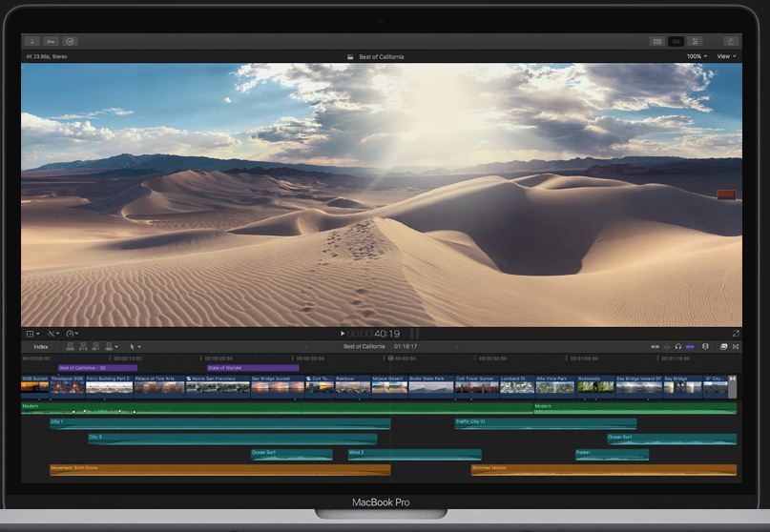Select the Mojave Desert clip
The image size is (770, 532).
pos(389,385)
